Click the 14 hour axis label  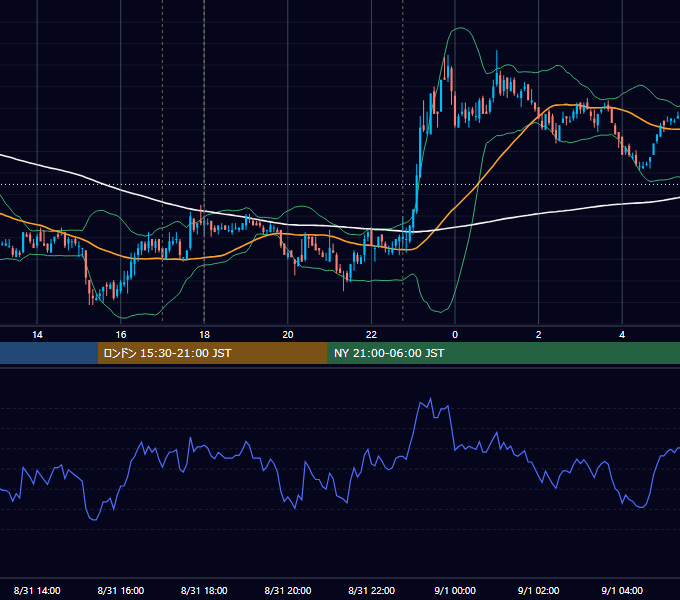(37, 335)
